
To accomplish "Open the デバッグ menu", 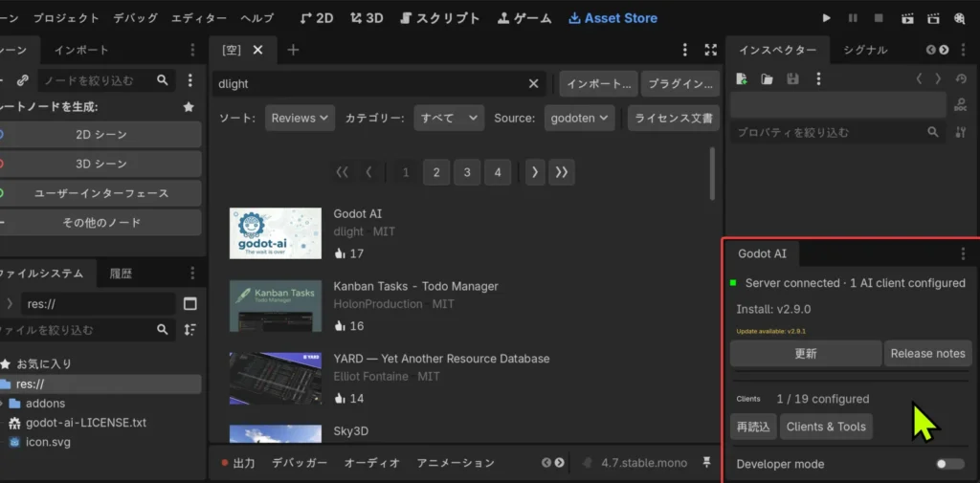I will click(136, 18).
